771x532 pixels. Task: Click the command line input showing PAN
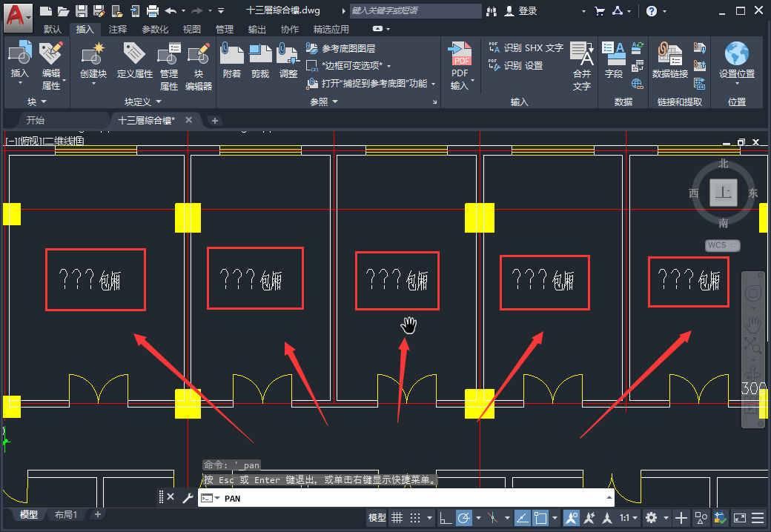406,498
